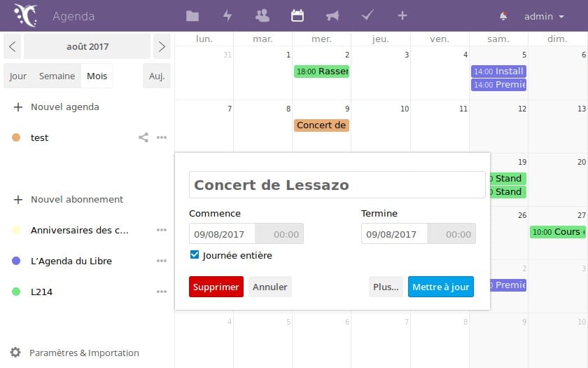Open the Activity lightning bolt icon
The width and height of the screenshot is (588, 368).
coord(227,15)
